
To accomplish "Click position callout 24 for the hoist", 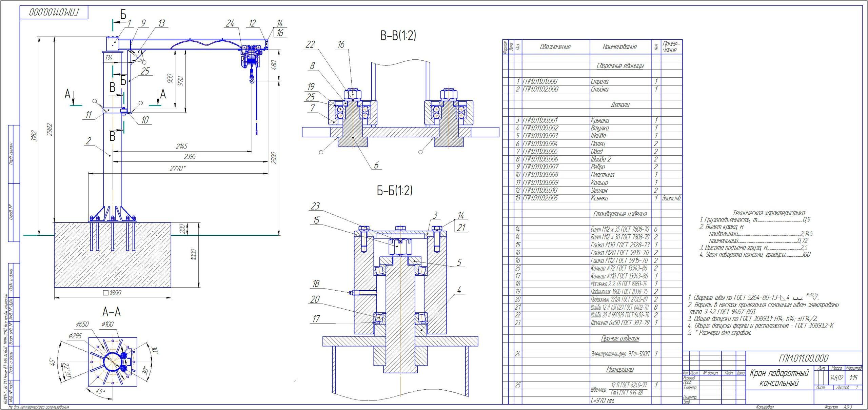I will pos(230,23).
